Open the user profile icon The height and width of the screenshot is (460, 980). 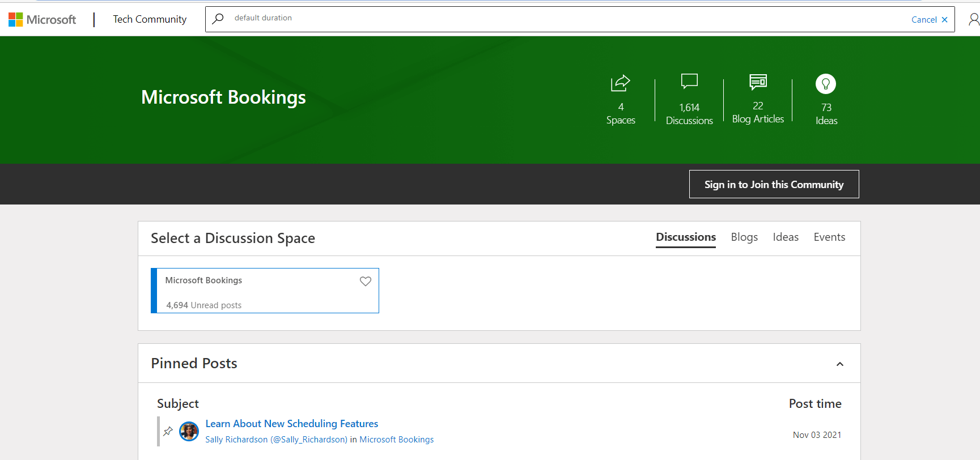tap(974, 19)
